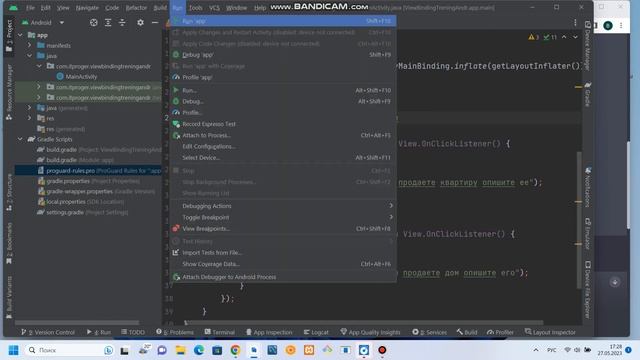Click Attach Debugger to Android Process
Viewport: 640px width, 360px height.
(283, 277)
